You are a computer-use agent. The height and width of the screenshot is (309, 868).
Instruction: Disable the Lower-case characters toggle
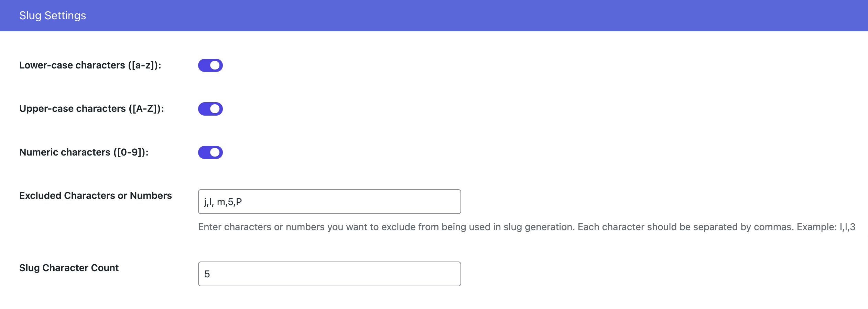point(210,65)
